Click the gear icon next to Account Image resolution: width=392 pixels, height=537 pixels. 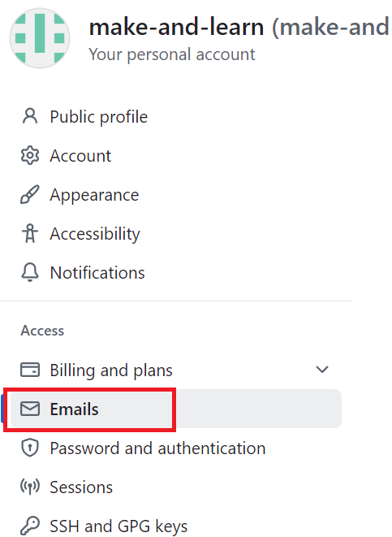[30, 155]
